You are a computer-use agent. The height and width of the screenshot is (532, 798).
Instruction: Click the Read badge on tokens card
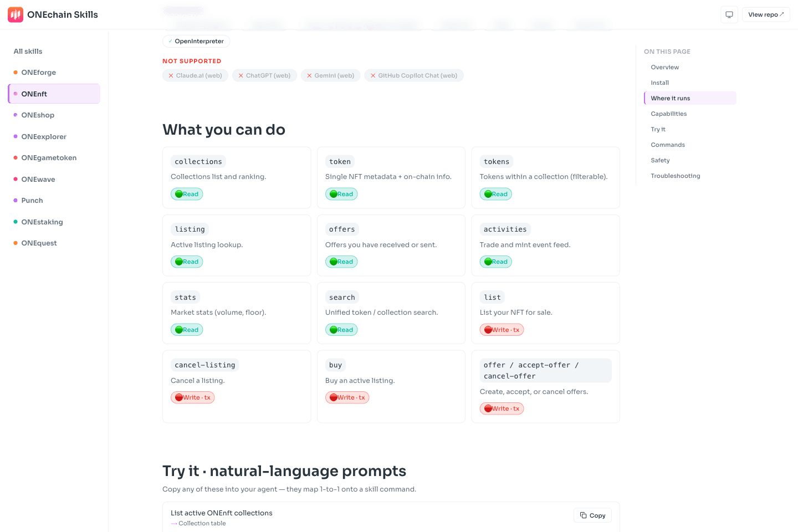point(496,194)
